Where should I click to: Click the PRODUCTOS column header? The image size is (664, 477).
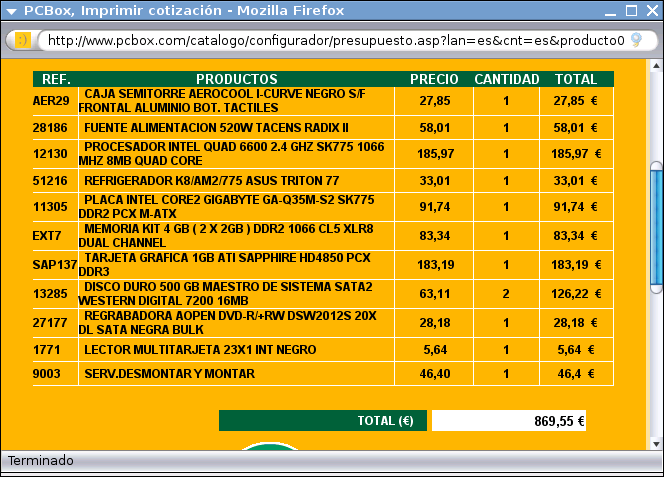pos(237,79)
